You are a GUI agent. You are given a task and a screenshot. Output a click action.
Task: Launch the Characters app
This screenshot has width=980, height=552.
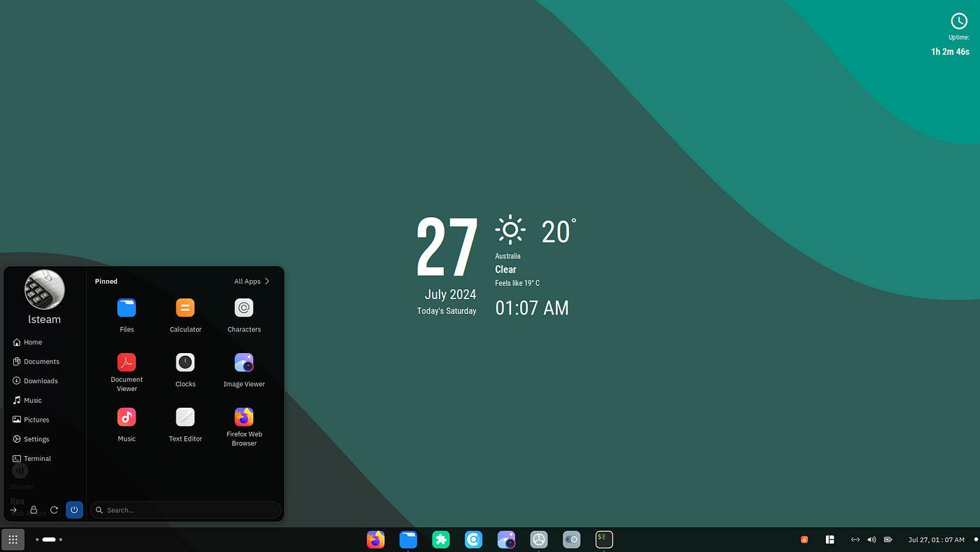click(244, 308)
